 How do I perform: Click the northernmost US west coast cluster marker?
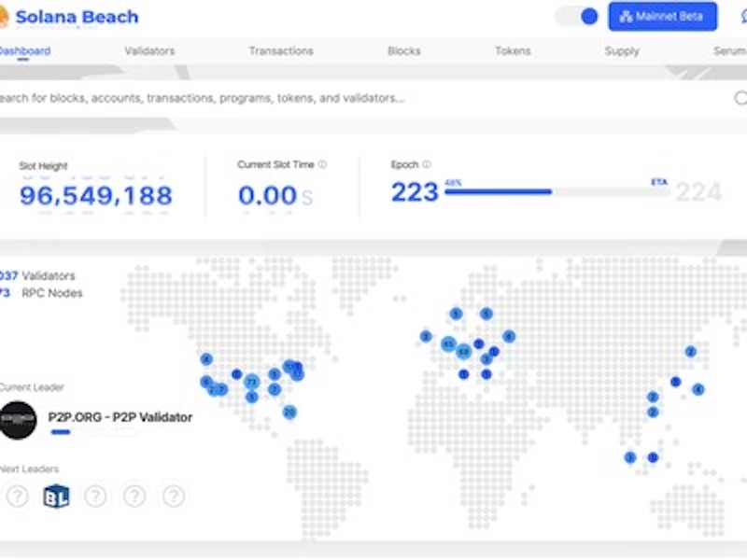(206, 359)
